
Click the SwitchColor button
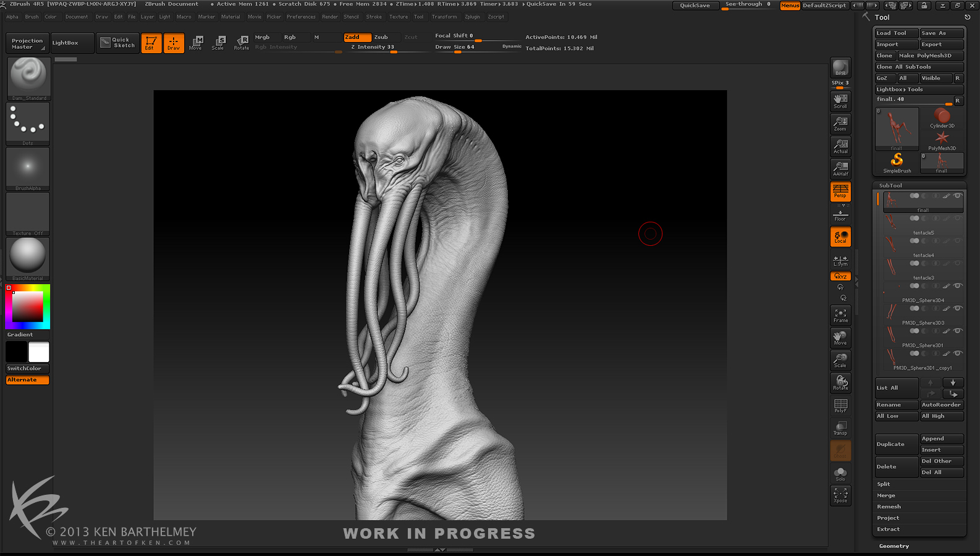click(x=28, y=368)
